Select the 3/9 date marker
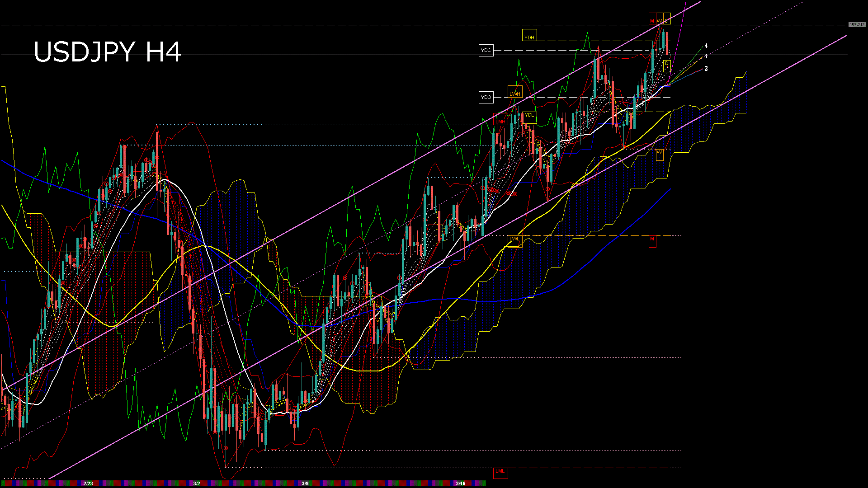Image resolution: width=868 pixels, height=488 pixels. click(305, 483)
